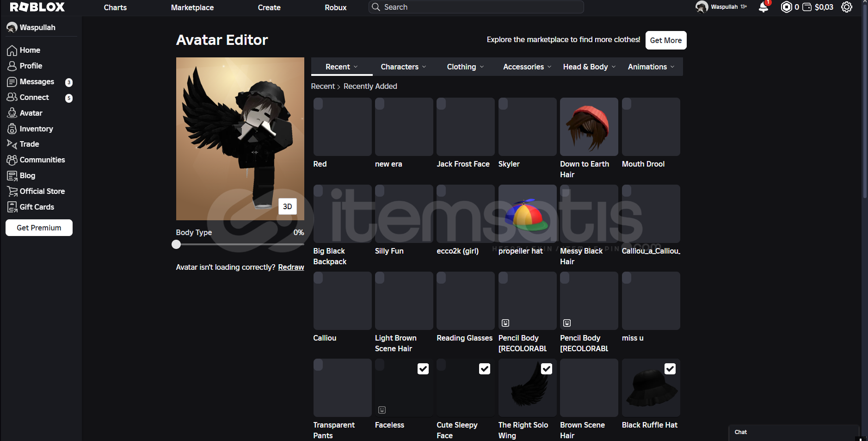Click face icon on second Pencil Body item

click(x=567, y=323)
